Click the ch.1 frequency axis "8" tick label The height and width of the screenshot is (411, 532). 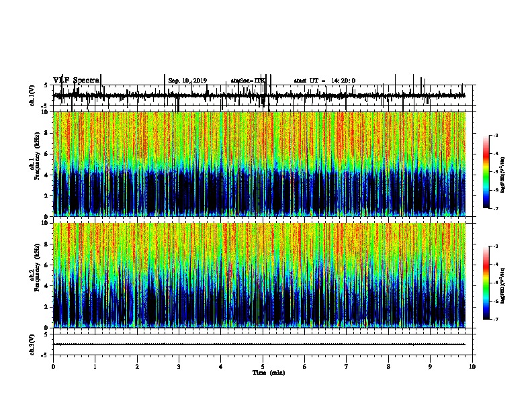[x=47, y=133]
